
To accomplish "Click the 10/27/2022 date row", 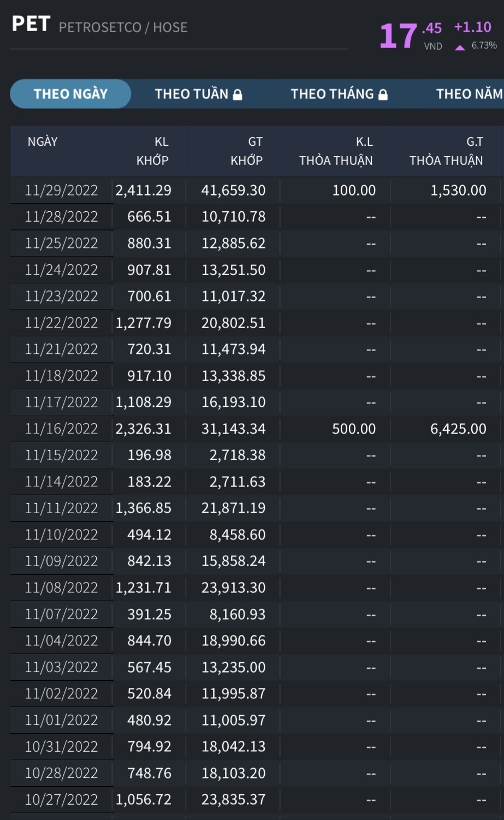I will click(x=61, y=800).
